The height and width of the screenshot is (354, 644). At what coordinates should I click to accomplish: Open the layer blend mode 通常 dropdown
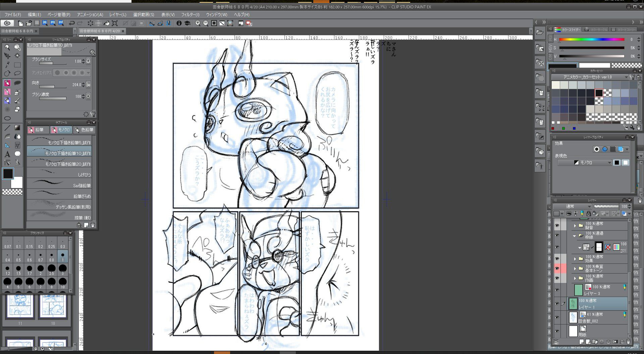(572, 206)
